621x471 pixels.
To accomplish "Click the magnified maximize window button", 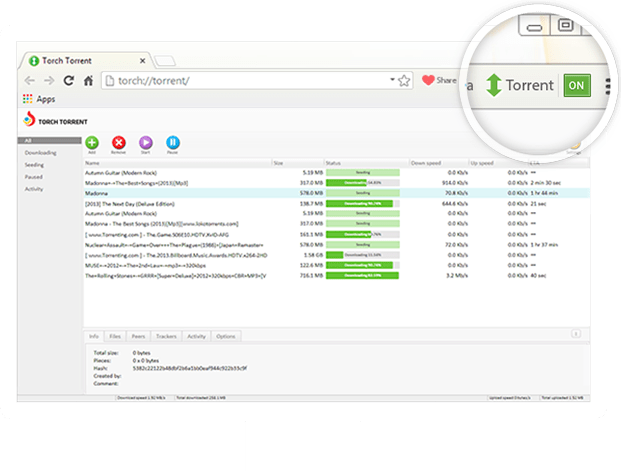I will coord(566,25).
